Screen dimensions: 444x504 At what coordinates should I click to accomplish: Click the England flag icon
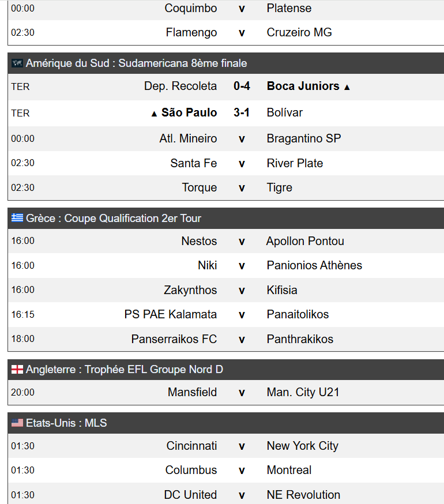[17, 369]
